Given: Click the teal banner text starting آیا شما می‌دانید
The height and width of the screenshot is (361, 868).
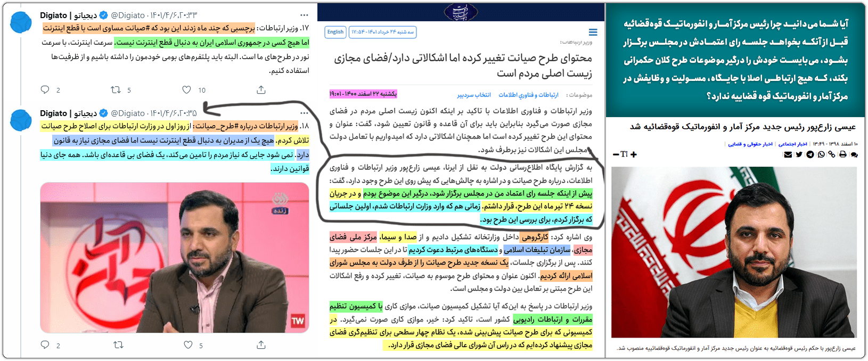Looking at the screenshot, I should point(735,60).
